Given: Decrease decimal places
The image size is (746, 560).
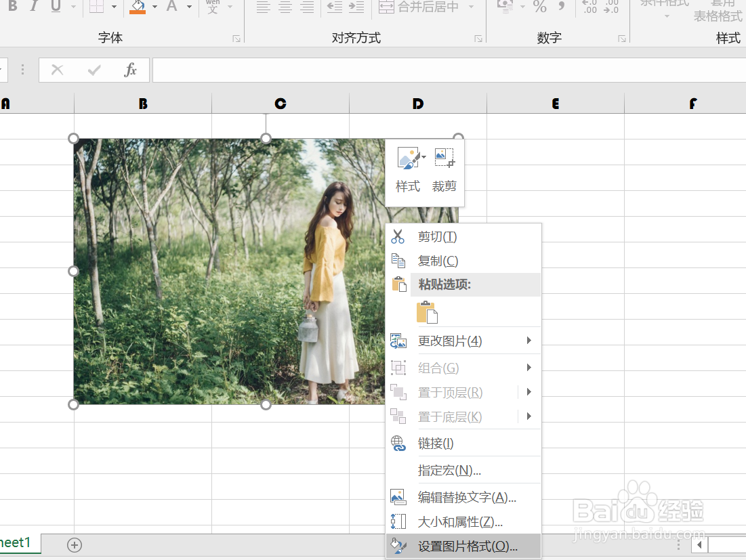Looking at the screenshot, I should click(611, 6).
